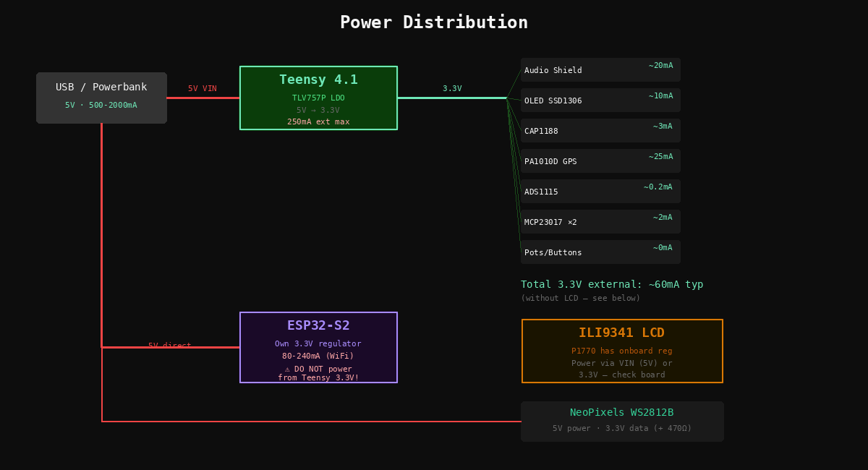The image size is (868, 470).
Task: Expand the P1770 onboard reg note
Action: pyautogui.click(x=621, y=351)
